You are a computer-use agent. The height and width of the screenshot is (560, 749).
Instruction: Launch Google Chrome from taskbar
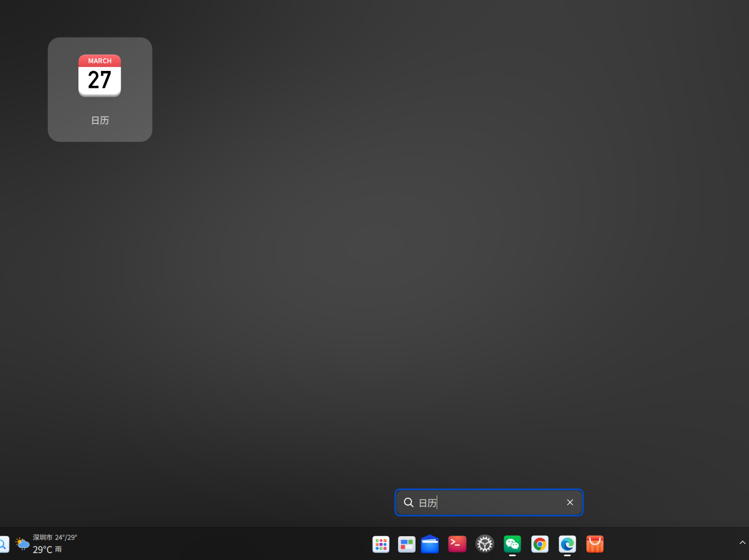tap(540, 544)
